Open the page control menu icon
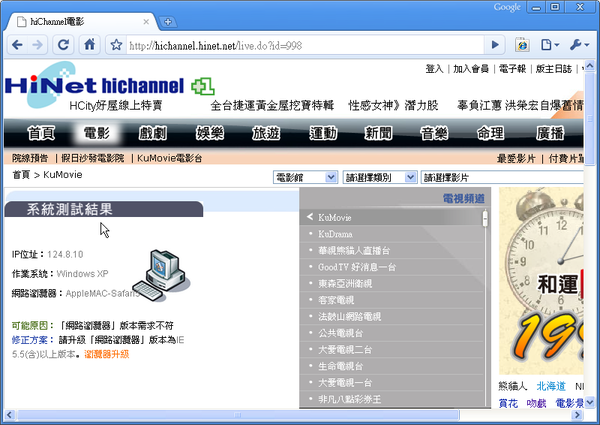Image resolution: width=600 pixels, height=425 pixels. tap(550, 45)
